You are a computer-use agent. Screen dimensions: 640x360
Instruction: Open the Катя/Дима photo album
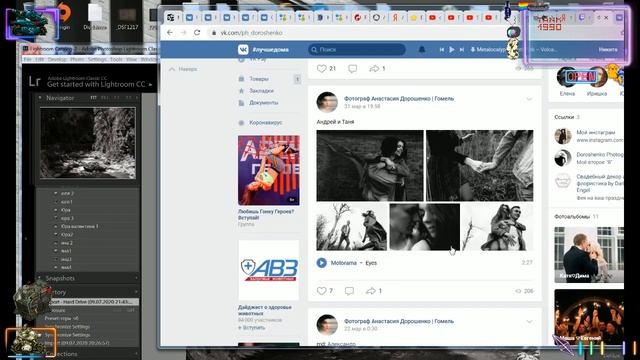click(x=589, y=255)
